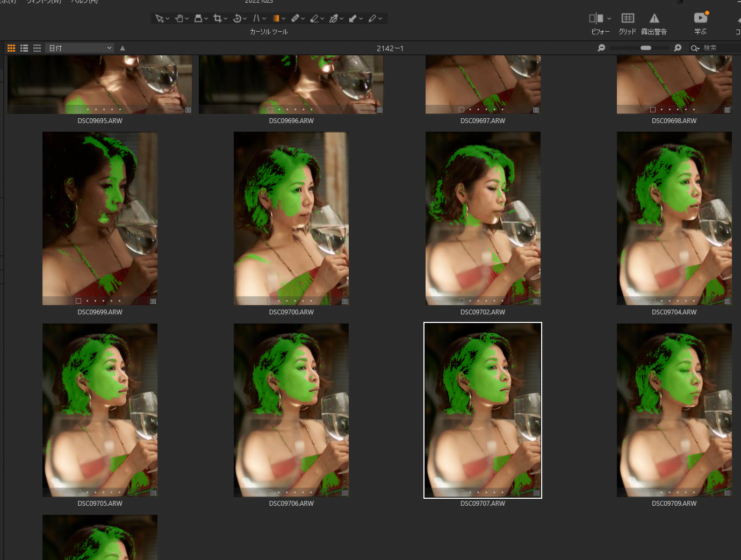741x560 pixels.
Task: Open the ヘルプ(H) menu
Action: (84, 2)
